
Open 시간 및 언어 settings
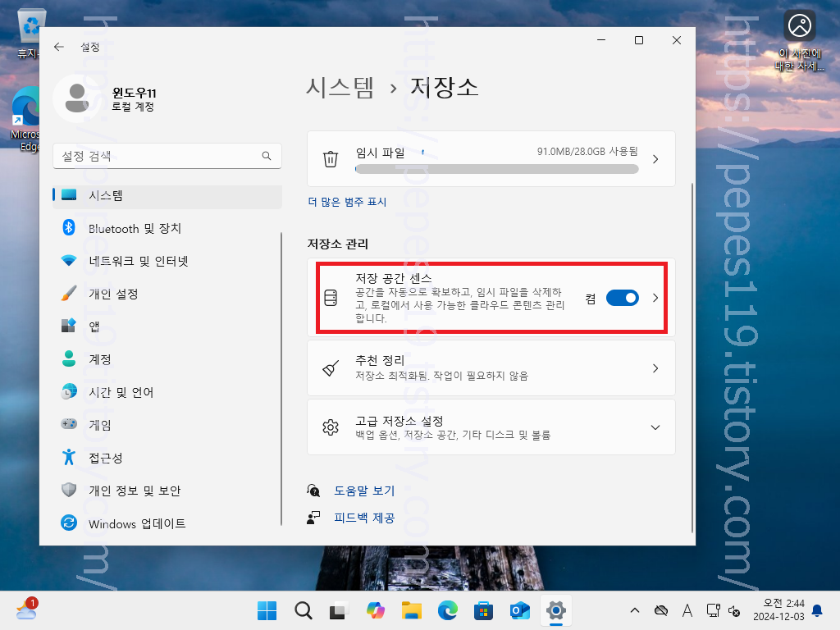167,392
